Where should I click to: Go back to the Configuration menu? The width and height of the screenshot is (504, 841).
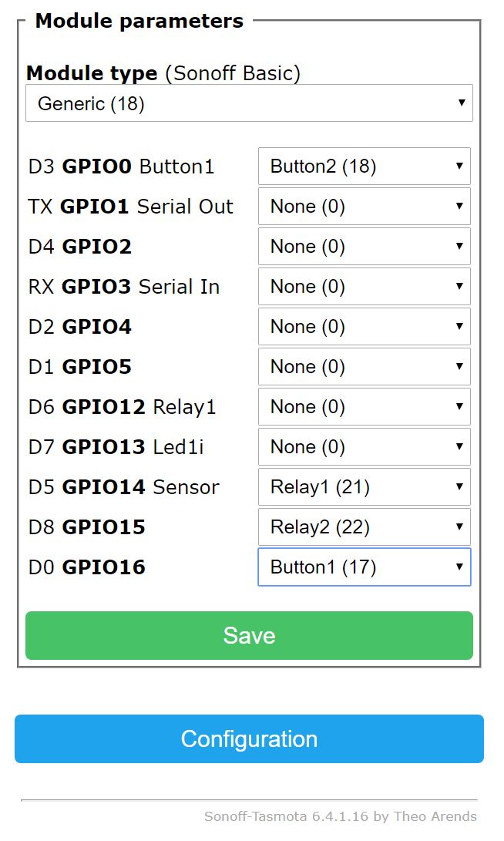249,738
